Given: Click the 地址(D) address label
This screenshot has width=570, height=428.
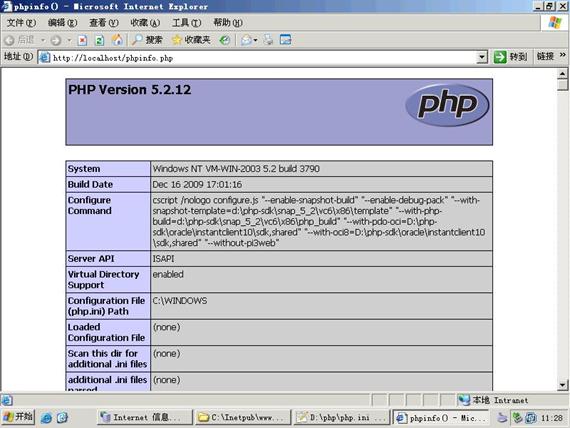Looking at the screenshot, I should (x=18, y=57).
